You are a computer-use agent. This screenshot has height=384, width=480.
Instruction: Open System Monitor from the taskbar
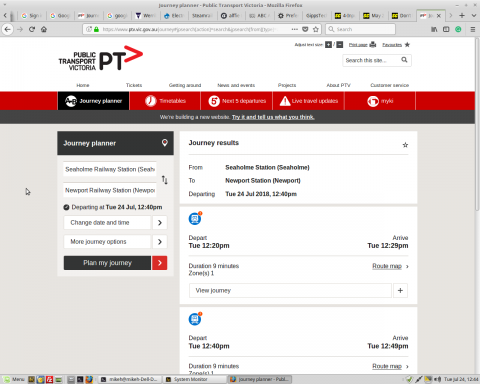(195, 379)
